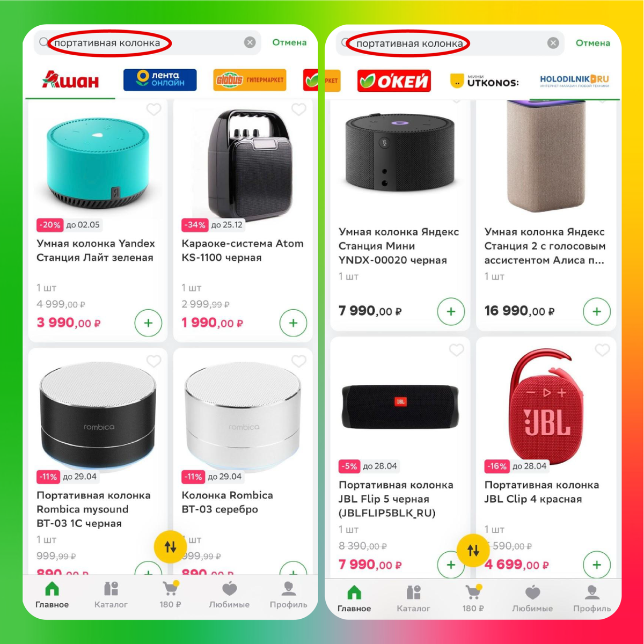Image resolution: width=644 pixels, height=644 pixels.
Task: Select the Ашан store tab
Action: (70, 80)
